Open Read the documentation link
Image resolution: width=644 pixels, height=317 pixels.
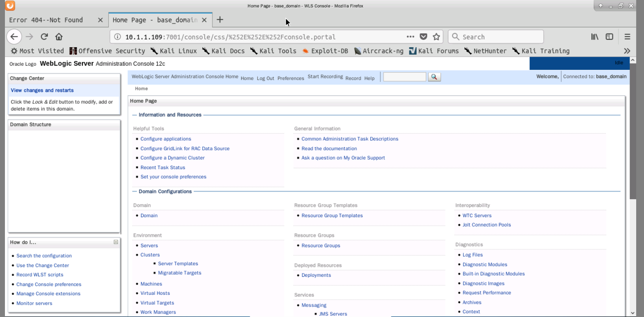pos(329,149)
